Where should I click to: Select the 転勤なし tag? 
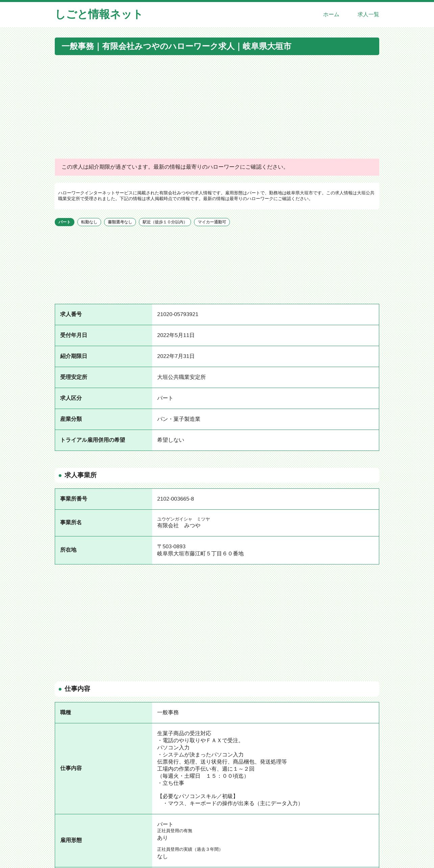pos(89,222)
